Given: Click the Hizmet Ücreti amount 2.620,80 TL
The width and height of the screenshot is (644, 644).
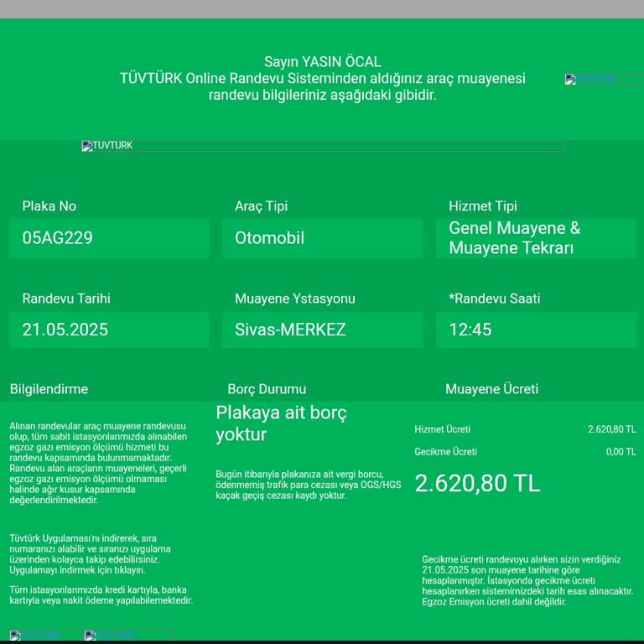Looking at the screenshot, I should (611, 429).
